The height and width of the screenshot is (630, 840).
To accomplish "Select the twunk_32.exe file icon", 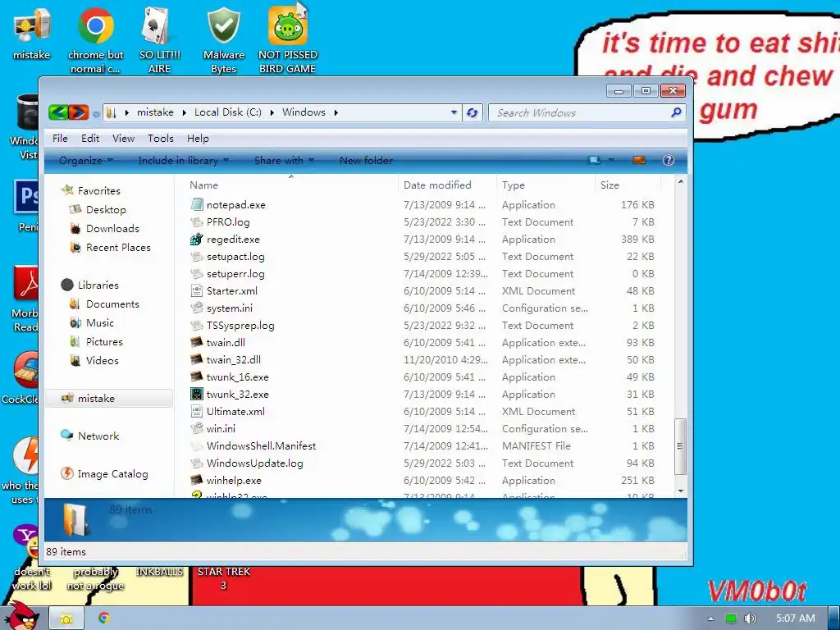I will (x=197, y=395).
